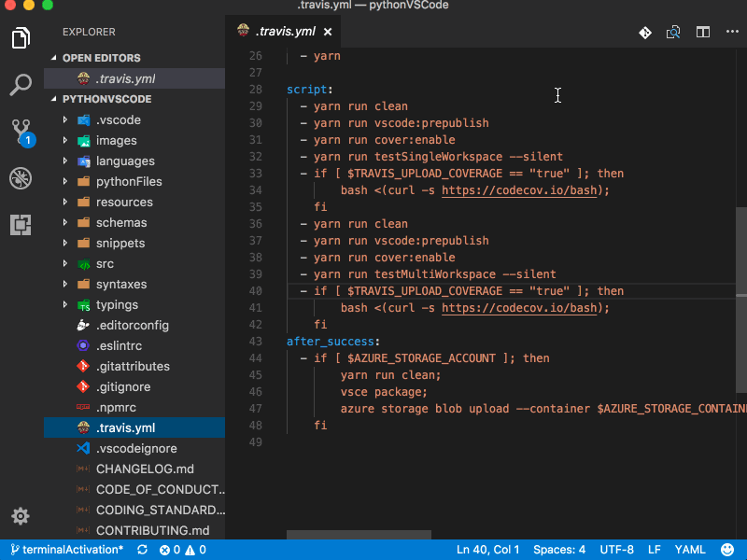Click the warnings triangle in status bar
747x560 pixels.
coord(190,550)
